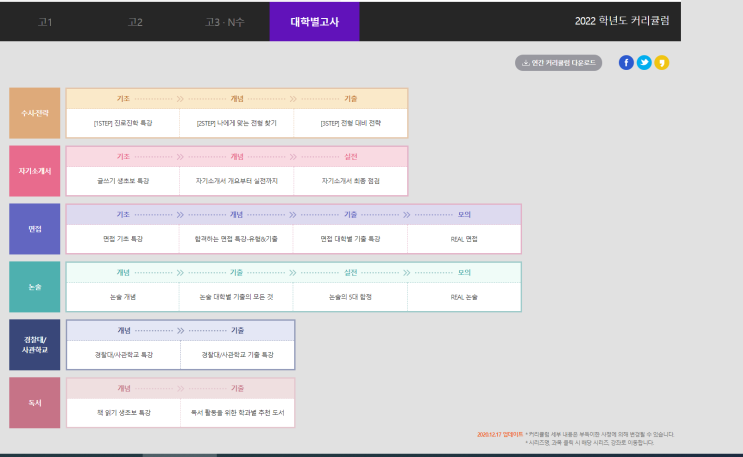Click 개념 stage header in 경찰대/사관학교 row
This screenshot has height=457, width=743.
pyautogui.click(x=124, y=330)
